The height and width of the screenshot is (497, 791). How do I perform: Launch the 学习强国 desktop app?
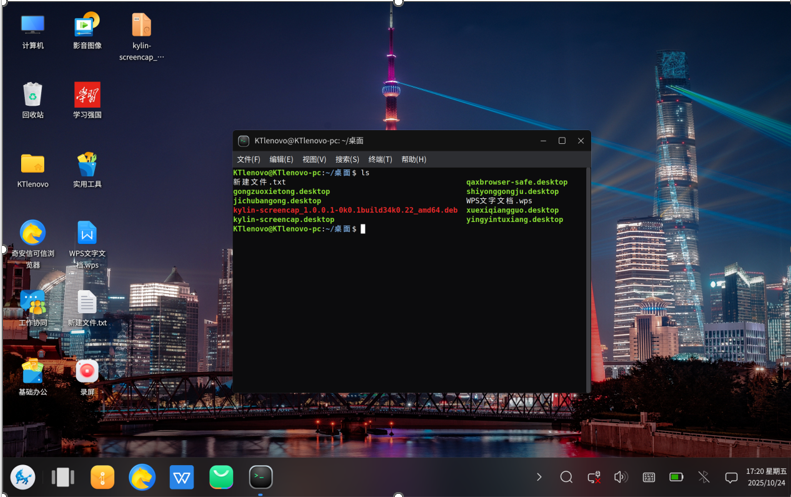click(x=87, y=99)
